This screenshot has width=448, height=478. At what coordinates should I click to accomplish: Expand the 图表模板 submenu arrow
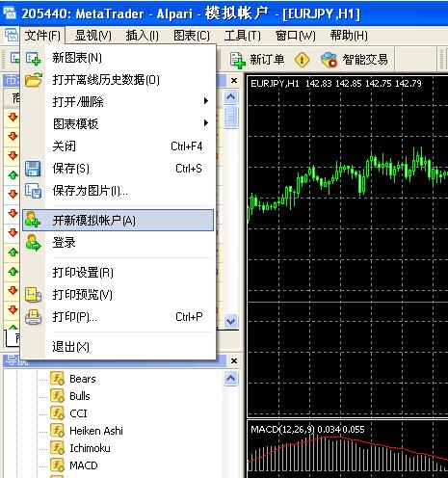tap(206, 123)
